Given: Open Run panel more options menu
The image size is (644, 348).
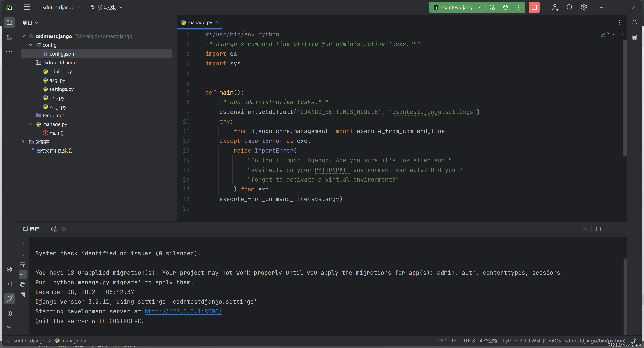Looking at the screenshot, I should pos(77,229).
